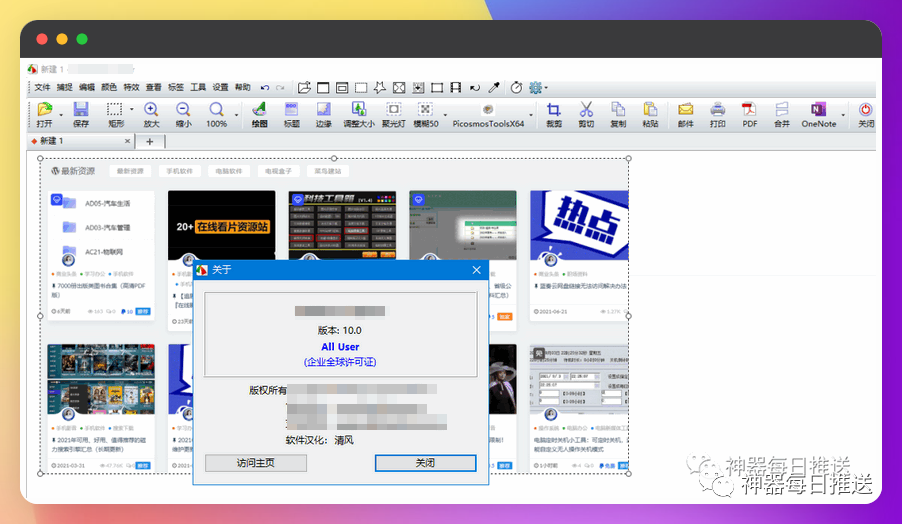Open the 绘图 drawing tool
Image resolution: width=902 pixels, height=524 pixels.
259,114
